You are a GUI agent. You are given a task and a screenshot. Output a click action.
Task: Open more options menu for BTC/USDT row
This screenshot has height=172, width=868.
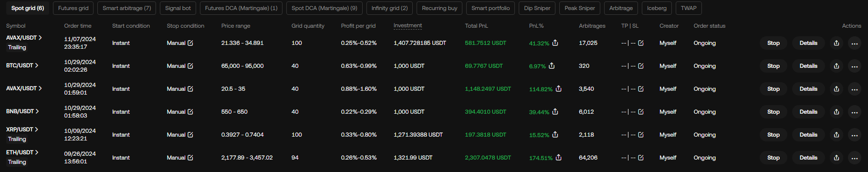point(855,66)
